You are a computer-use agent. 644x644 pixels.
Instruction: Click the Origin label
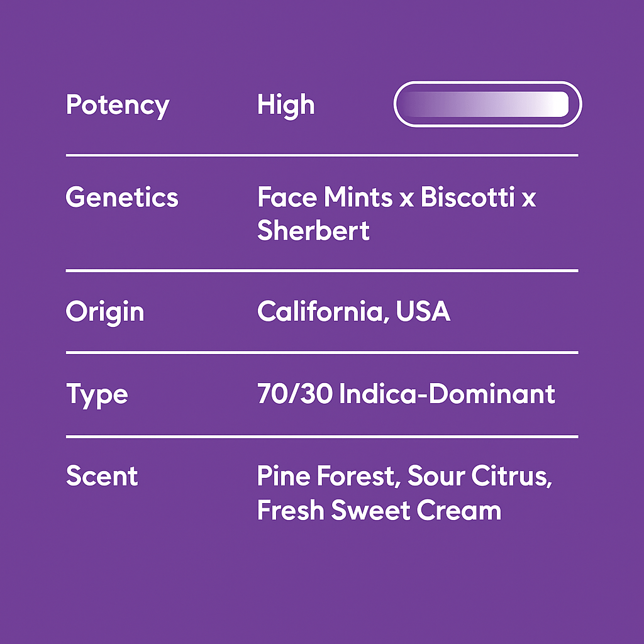(x=105, y=312)
